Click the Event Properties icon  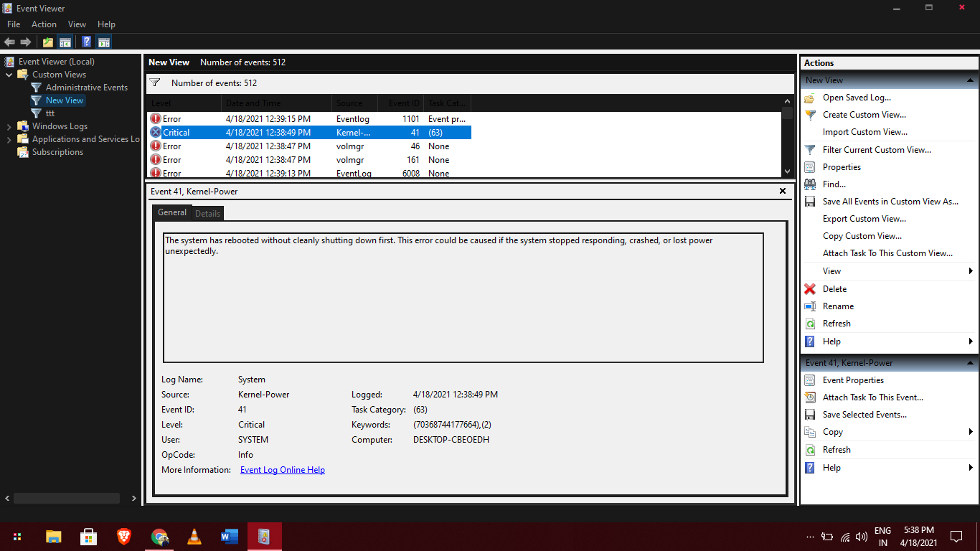click(810, 380)
